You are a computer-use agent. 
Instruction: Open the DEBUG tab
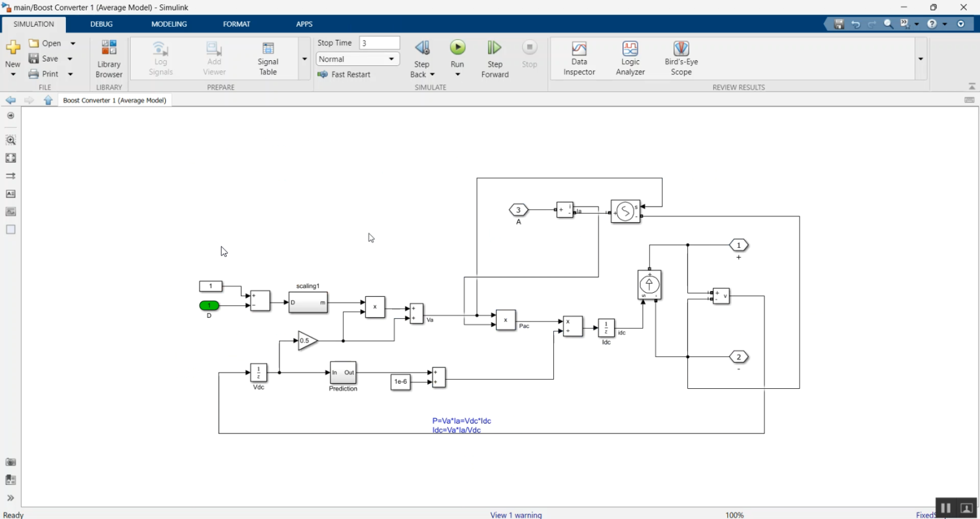point(101,24)
